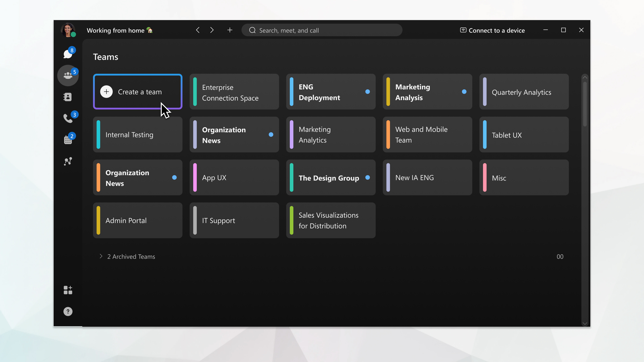644x362 pixels.
Task: Open the Meetings calendar icon
Action: pos(68,140)
